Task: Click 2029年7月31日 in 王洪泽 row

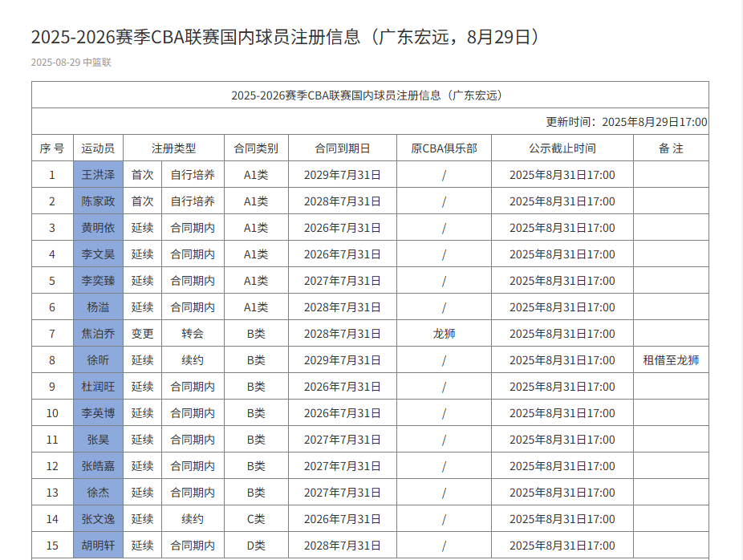Action: [342, 175]
